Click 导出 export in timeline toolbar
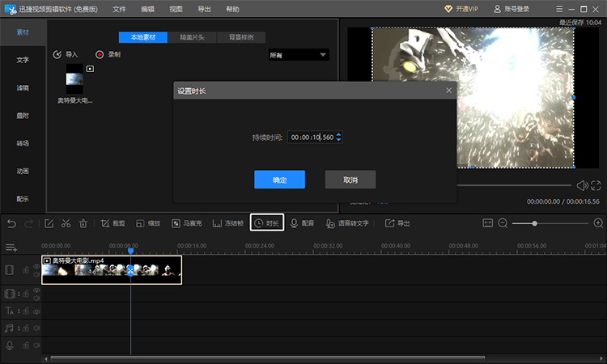The width and height of the screenshot is (607, 364). pos(397,223)
